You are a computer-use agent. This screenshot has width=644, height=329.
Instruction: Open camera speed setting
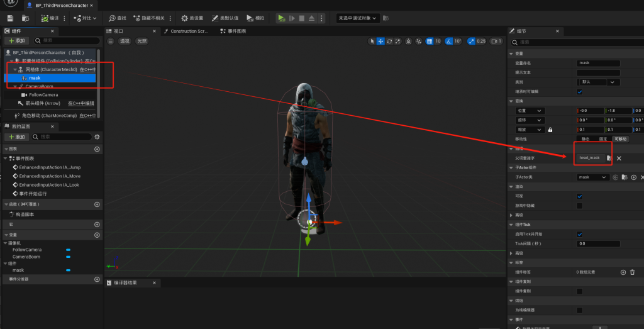click(496, 41)
